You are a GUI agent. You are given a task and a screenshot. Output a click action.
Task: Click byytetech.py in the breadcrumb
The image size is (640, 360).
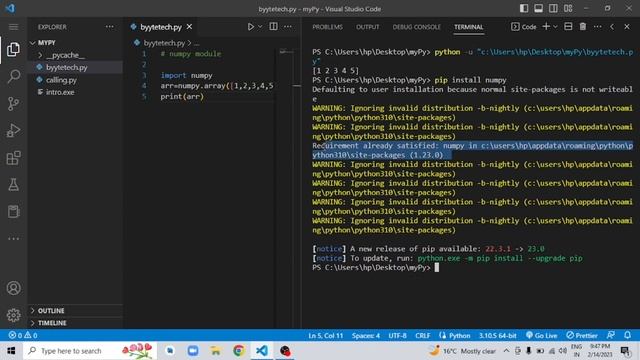click(x=164, y=43)
